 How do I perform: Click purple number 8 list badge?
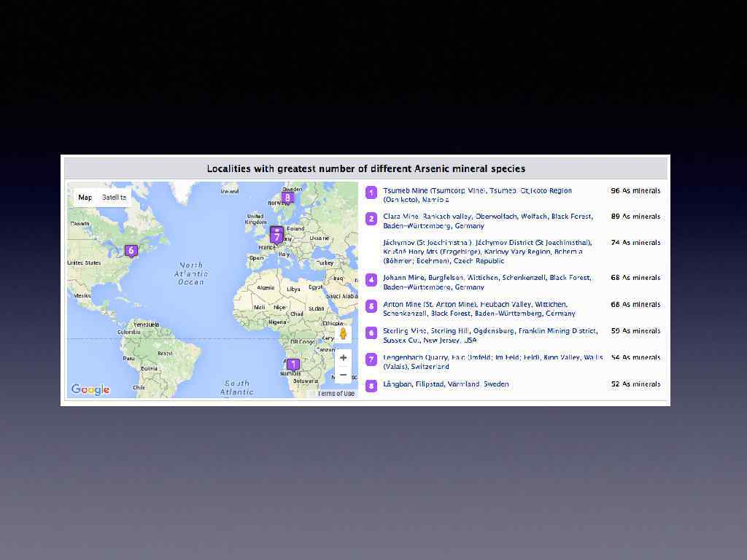tap(371, 386)
